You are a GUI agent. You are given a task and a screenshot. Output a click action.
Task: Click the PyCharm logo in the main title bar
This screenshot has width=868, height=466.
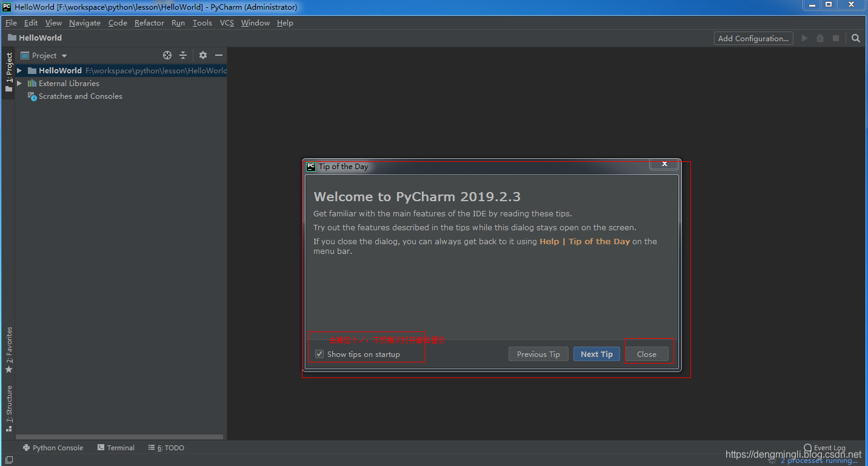click(x=7, y=7)
